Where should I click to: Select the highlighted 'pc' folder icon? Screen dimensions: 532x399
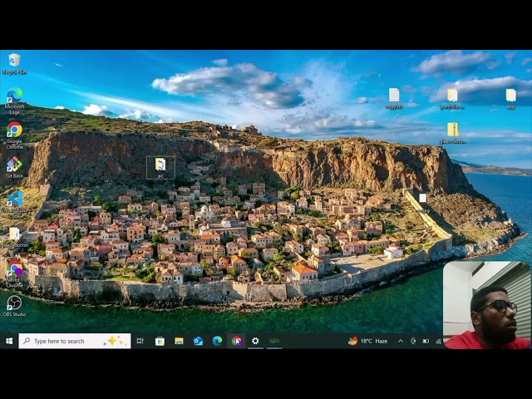(x=160, y=167)
